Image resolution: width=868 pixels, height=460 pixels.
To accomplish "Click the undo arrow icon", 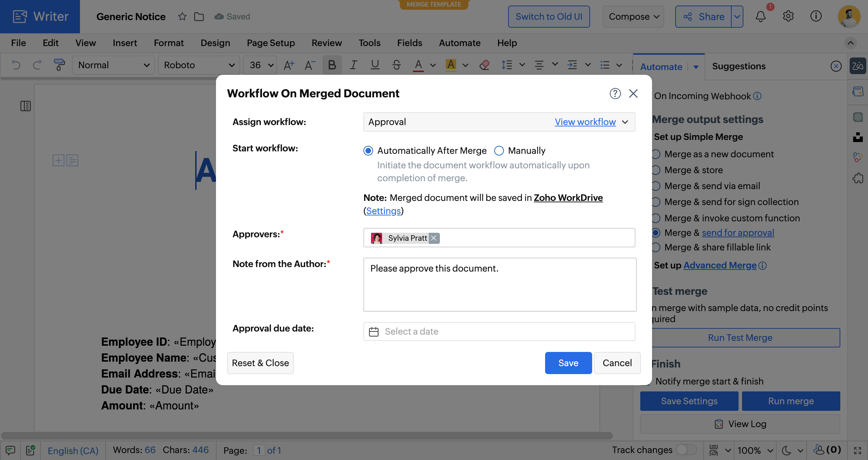I will pos(16,65).
